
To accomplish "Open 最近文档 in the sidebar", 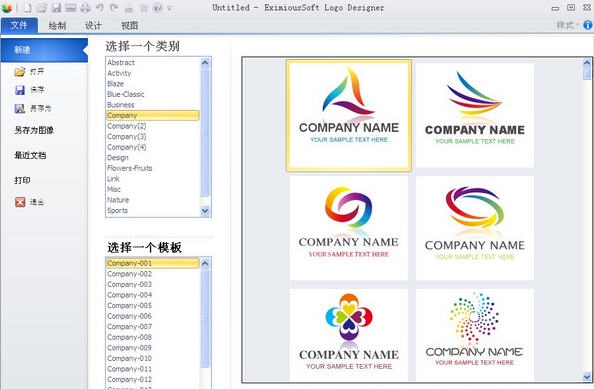I will point(30,155).
